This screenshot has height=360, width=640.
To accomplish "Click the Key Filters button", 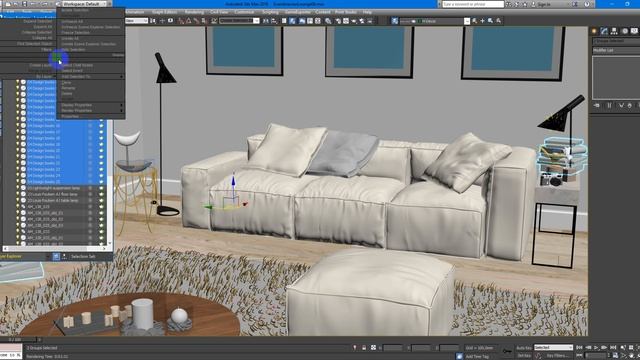I will click(557, 356).
